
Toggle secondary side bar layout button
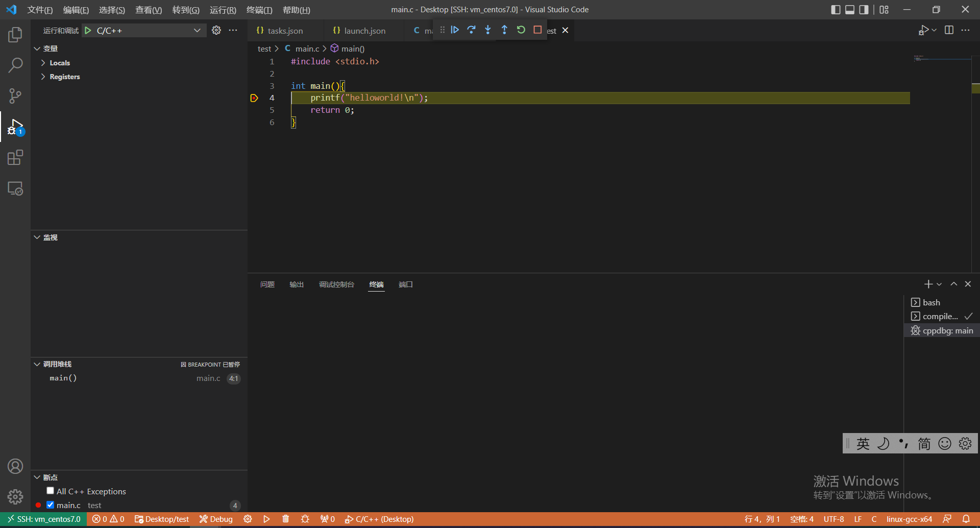(864, 10)
